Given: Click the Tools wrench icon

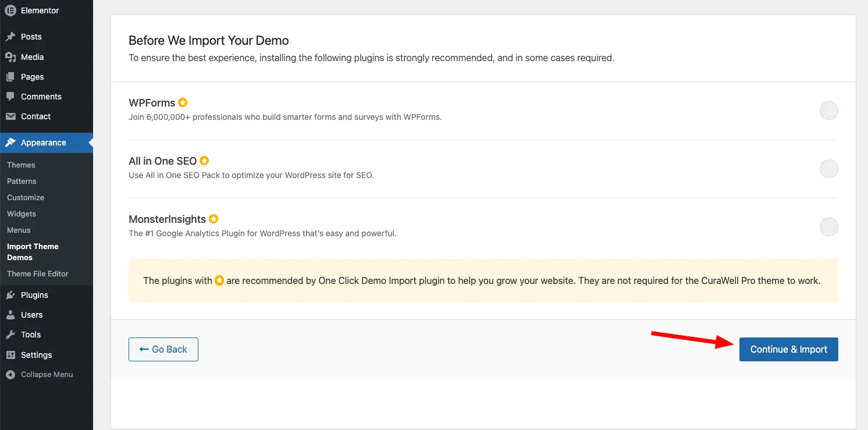Looking at the screenshot, I should point(10,335).
